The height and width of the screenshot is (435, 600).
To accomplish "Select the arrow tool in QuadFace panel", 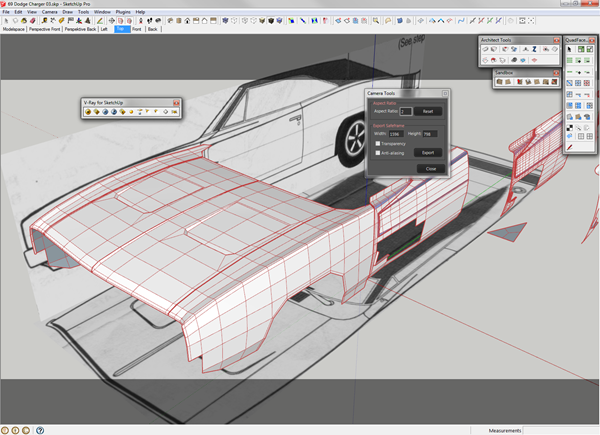I will 570,49.
